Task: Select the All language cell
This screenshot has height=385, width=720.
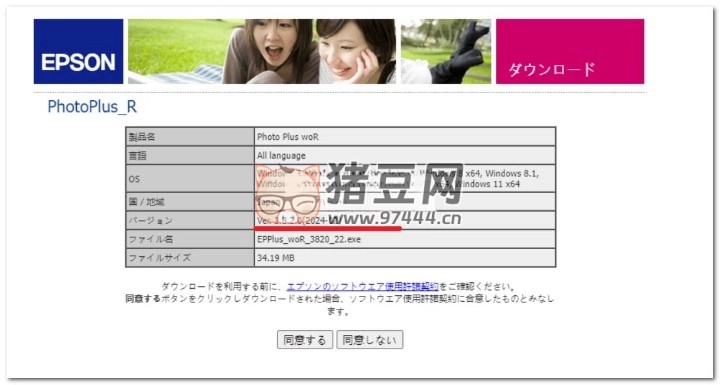Action: pos(405,155)
